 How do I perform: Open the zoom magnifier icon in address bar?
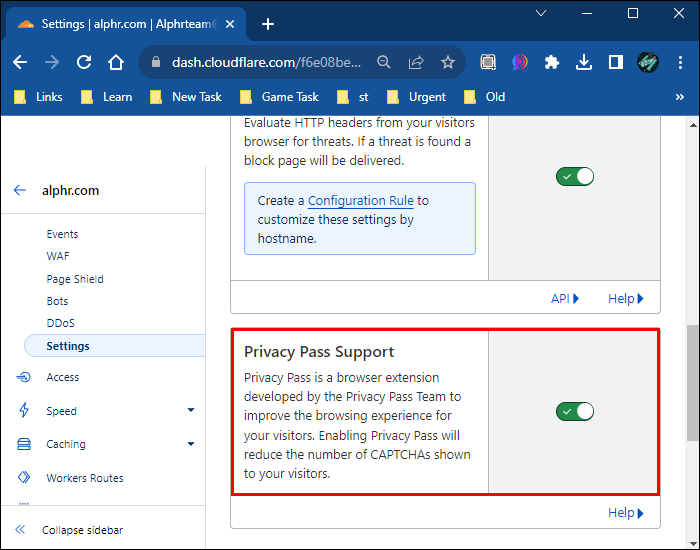[x=384, y=62]
